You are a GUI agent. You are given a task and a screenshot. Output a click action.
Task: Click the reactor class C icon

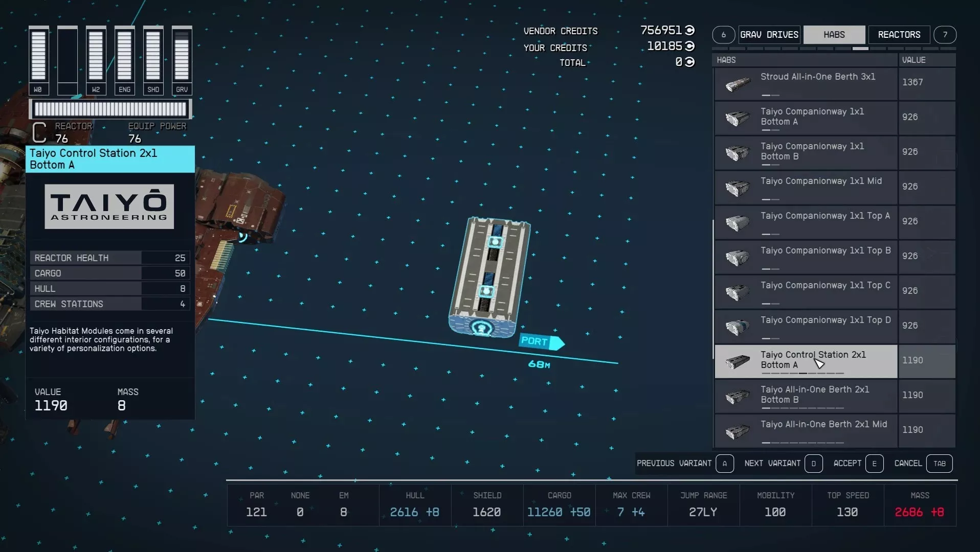click(x=39, y=133)
